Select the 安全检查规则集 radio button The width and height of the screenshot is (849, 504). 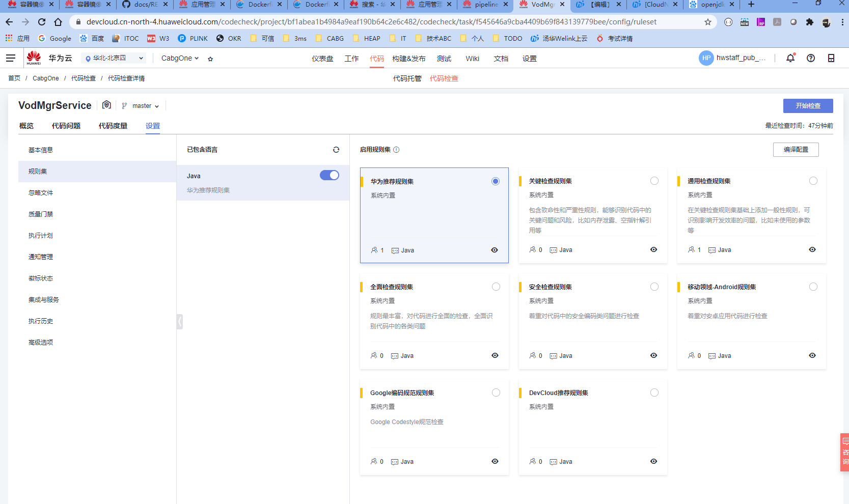tap(654, 287)
